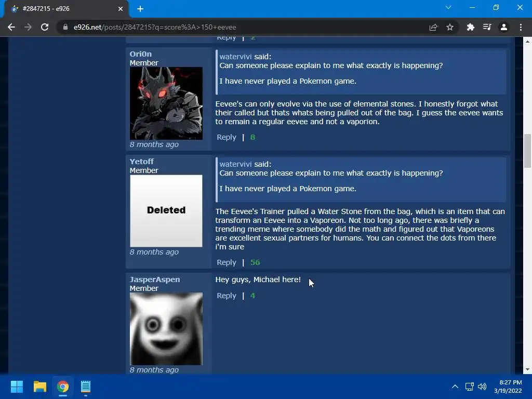Click the scrollbar down arrow
The width and height of the screenshot is (532, 399).
click(x=527, y=369)
